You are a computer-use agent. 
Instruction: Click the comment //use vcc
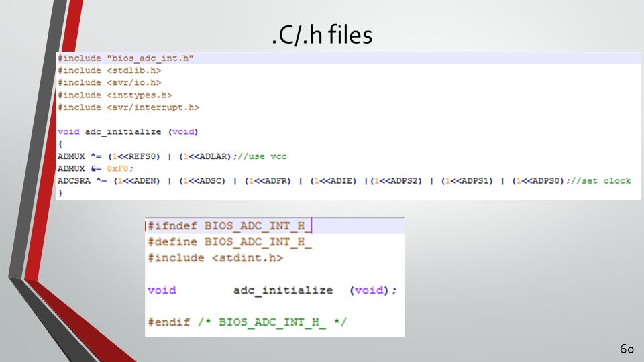262,156
